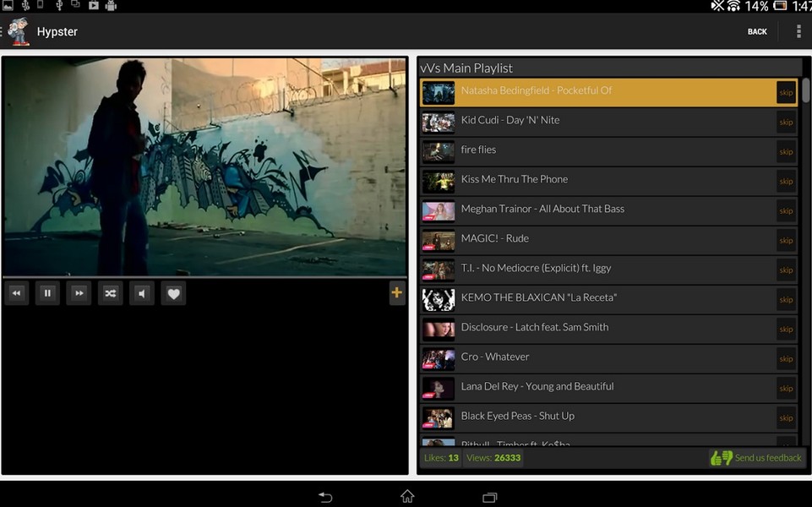Skip the Kid Cudi - Day 'N' Nite track
This screenshot has height=507, width=812.
tap(786, 122)
